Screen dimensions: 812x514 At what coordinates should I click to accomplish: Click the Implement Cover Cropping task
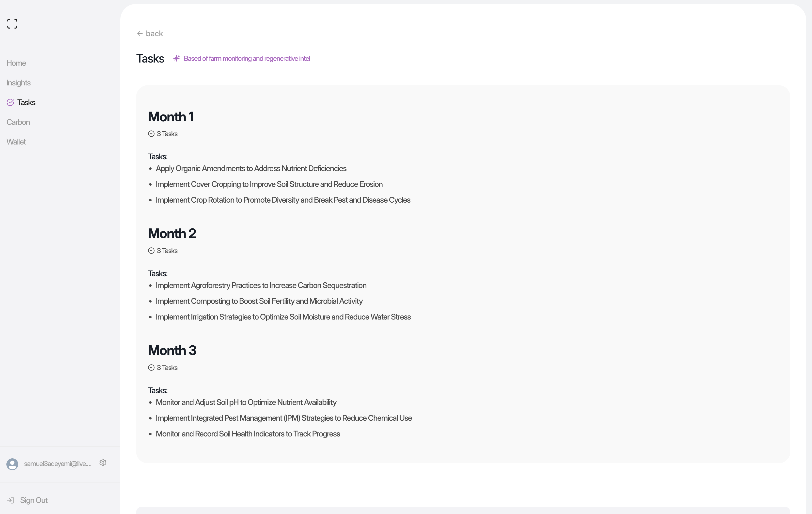(x=269, y=184)
